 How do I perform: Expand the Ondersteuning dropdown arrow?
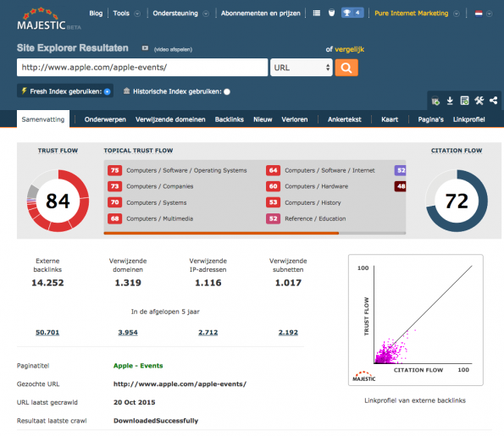pos(206,14)
